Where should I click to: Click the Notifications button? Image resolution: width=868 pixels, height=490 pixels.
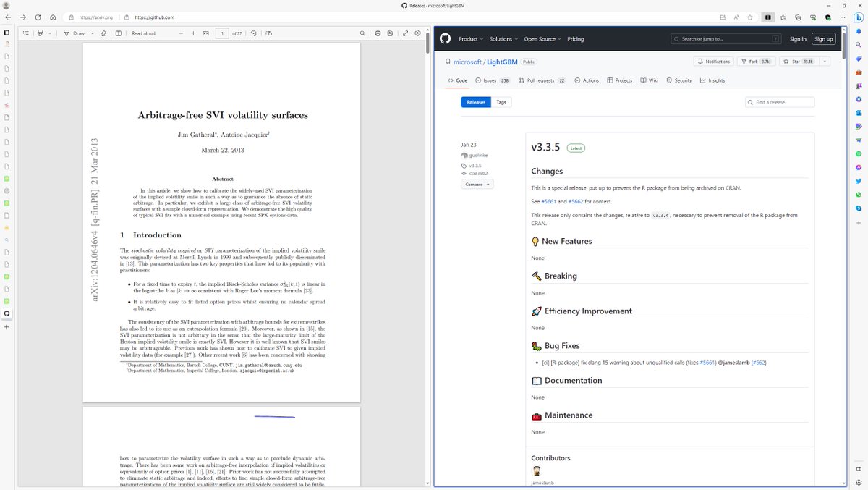point(713,62)
